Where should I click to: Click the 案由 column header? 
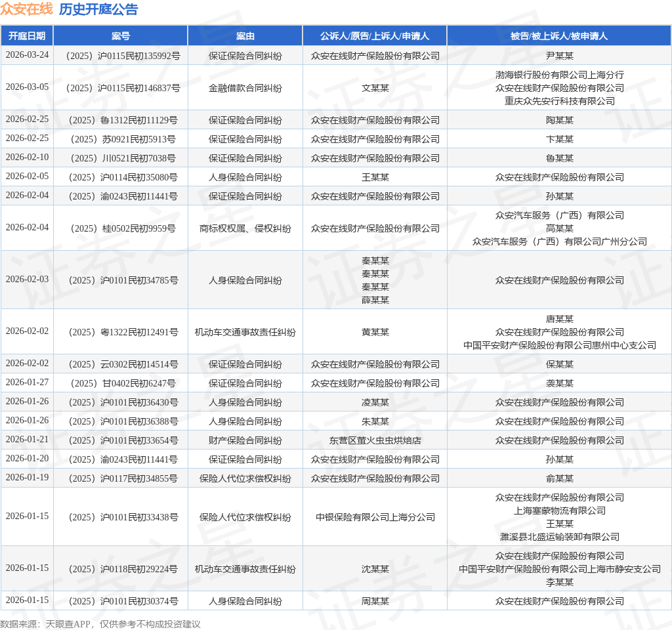pyautogui.click(x=245, y=36)
